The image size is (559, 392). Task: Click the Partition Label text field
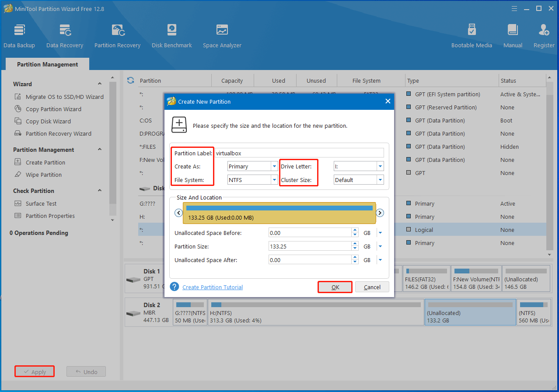tap(299, 153)
